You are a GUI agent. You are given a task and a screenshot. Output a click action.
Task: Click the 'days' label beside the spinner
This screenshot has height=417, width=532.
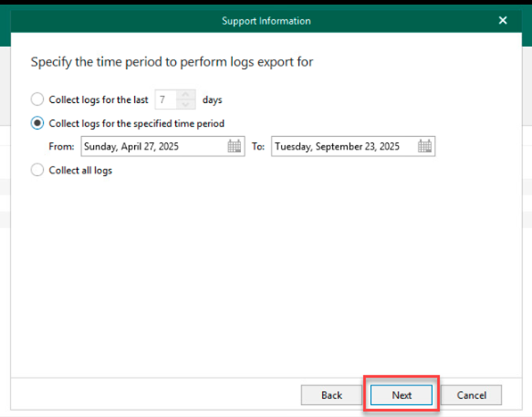point(212,100)
